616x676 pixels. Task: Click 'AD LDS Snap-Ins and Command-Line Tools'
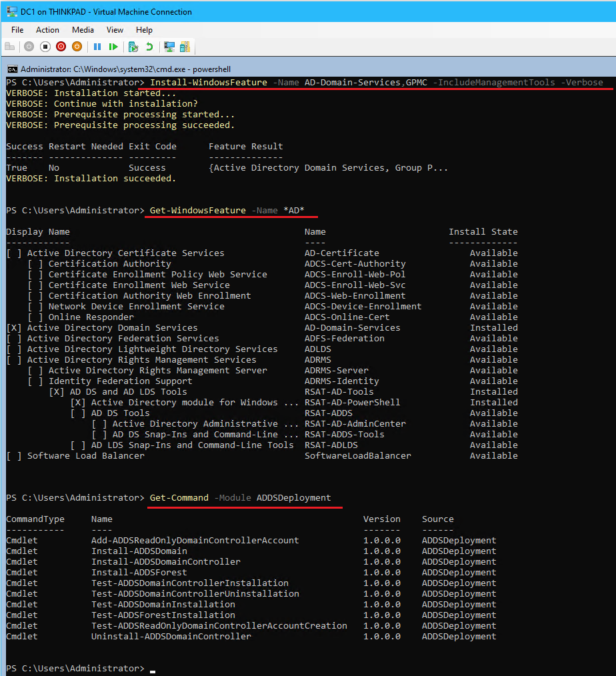point(192,445)
